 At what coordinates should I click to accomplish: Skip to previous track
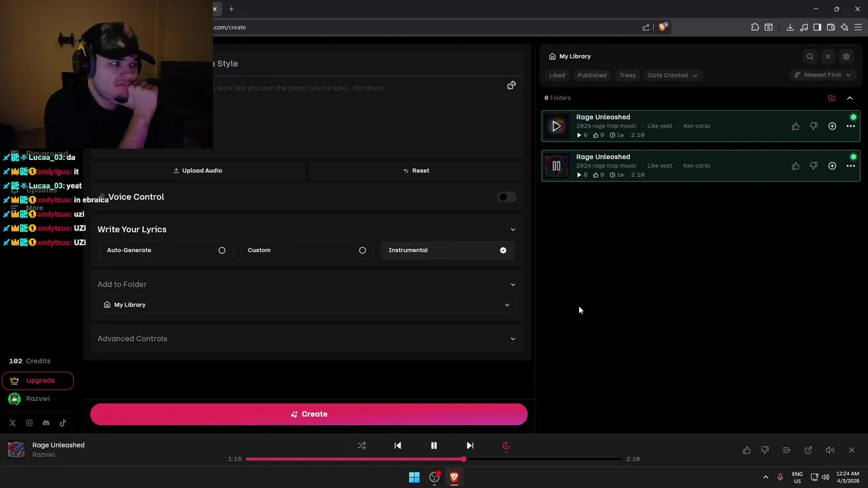pyautogui.click(x=398, y=446)
